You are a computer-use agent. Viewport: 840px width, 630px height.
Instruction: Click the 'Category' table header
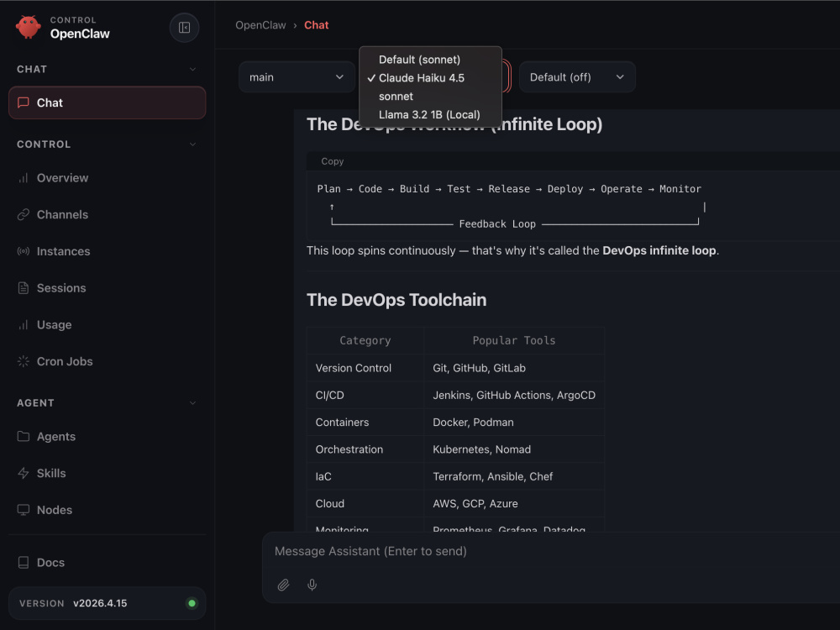pyautogui.click(x=365, y=340)
